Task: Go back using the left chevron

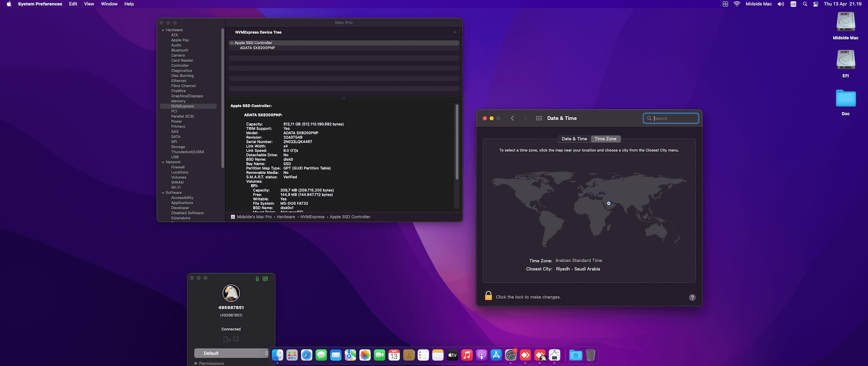Action: (x=512, y=118)
